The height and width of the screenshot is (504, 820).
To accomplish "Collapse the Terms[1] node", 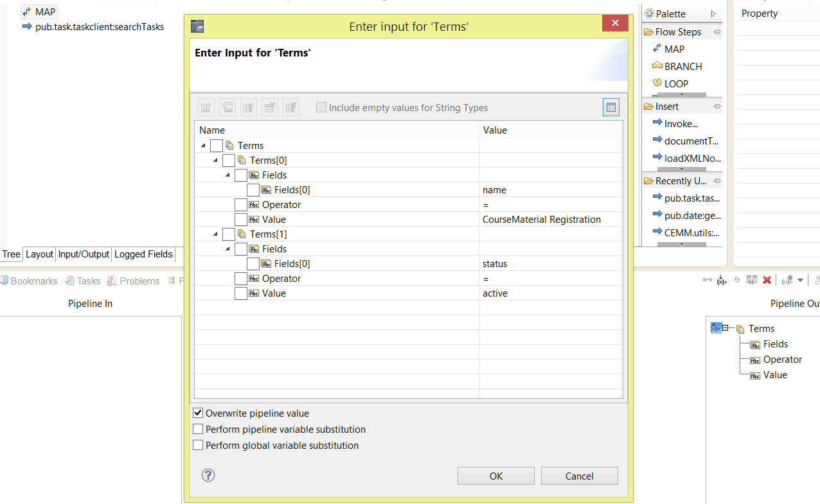I will 216,234.
